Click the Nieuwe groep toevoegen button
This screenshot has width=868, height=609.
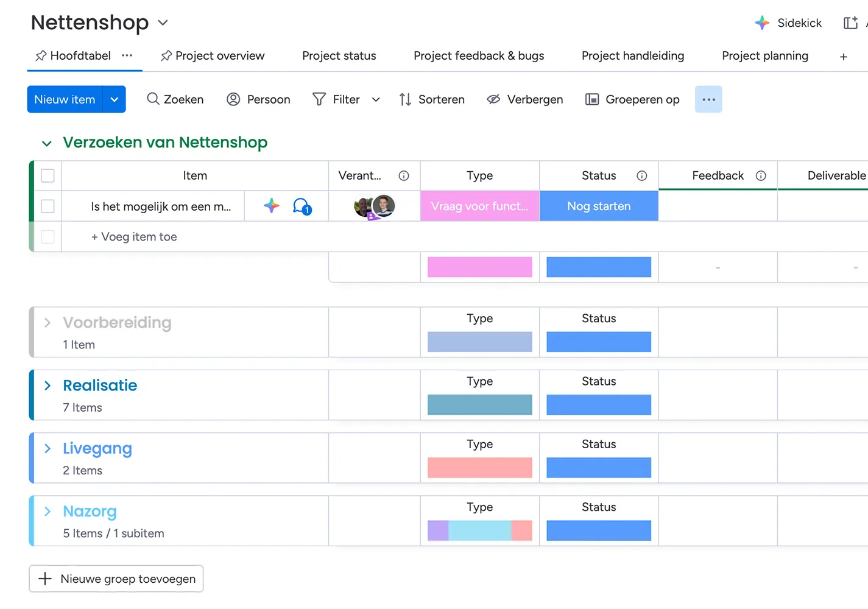click(x=116, y=579)
